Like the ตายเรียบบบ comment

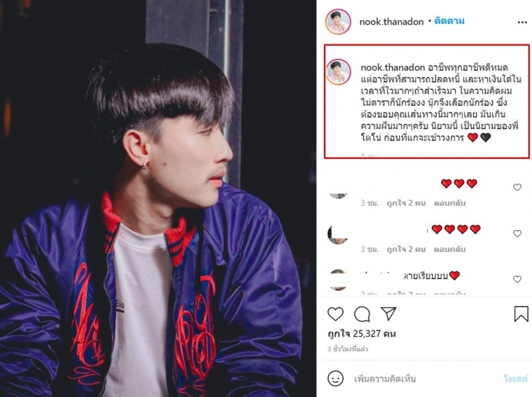517,279
